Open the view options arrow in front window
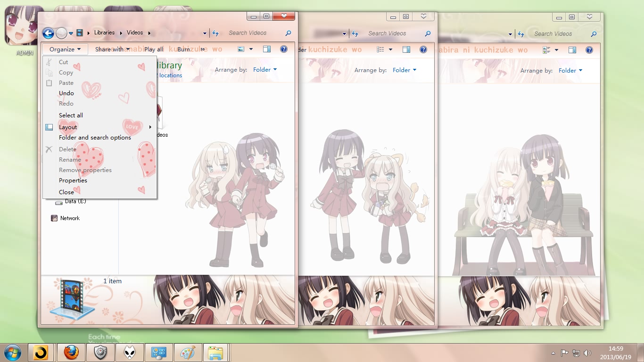 [251, 49]
